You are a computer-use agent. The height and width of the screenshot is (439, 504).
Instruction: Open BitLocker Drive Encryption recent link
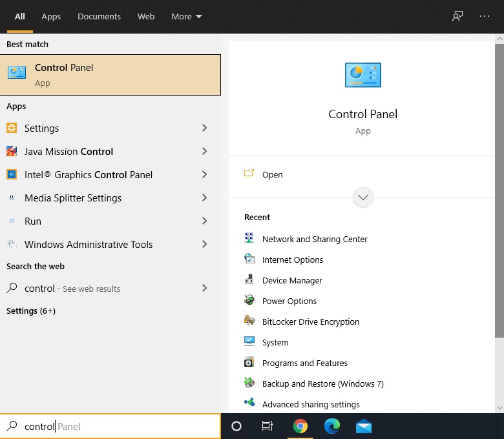click(x=311, y=322)
